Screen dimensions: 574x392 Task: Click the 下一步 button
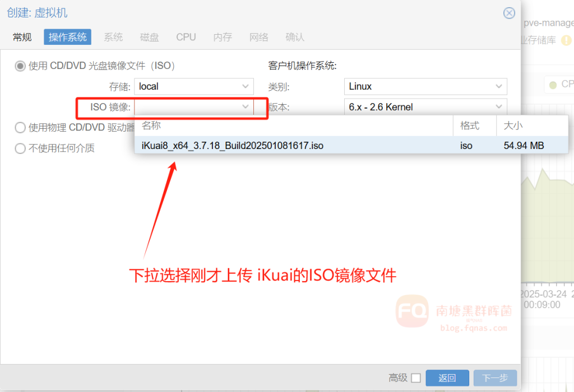[x=494, y=378]
